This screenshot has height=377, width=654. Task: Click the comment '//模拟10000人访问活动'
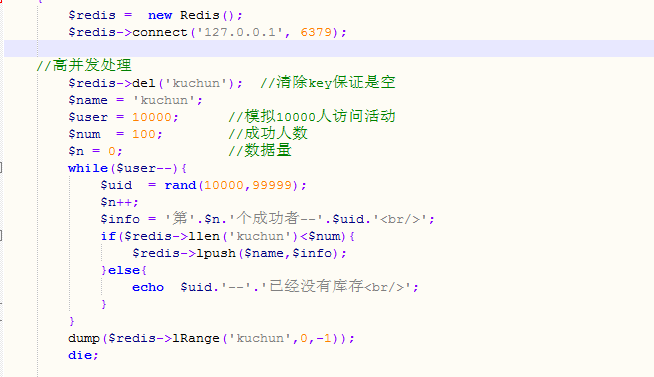[x=312, y=116]
